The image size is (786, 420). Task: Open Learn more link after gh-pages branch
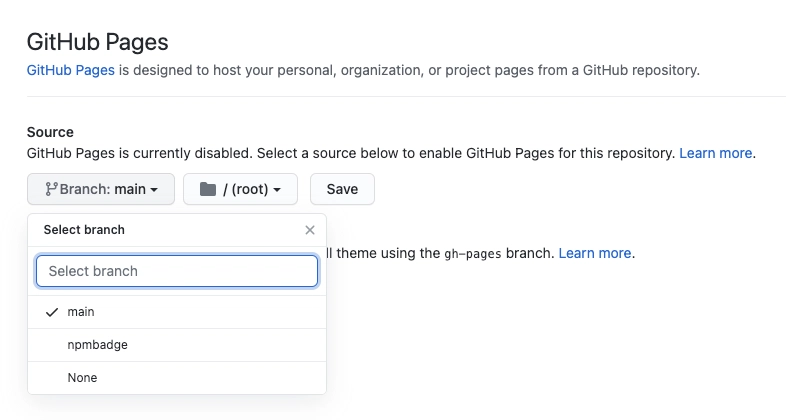pos(595,253)
